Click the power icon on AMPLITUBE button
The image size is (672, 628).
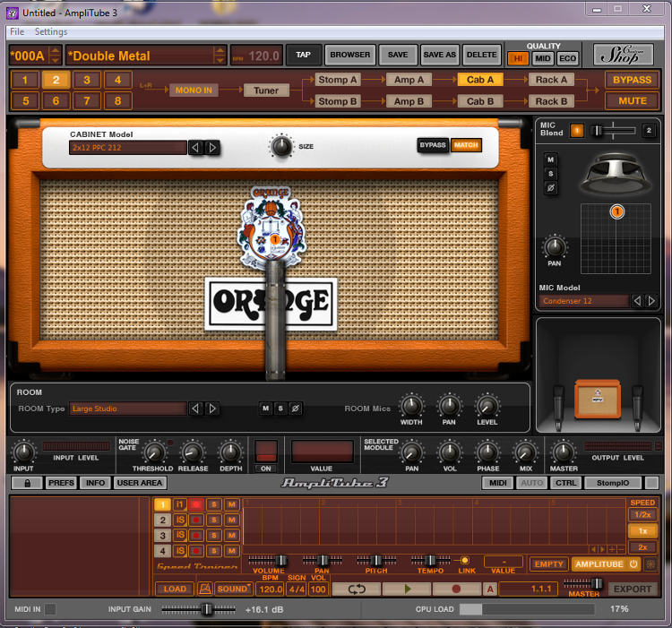(633, 564)
